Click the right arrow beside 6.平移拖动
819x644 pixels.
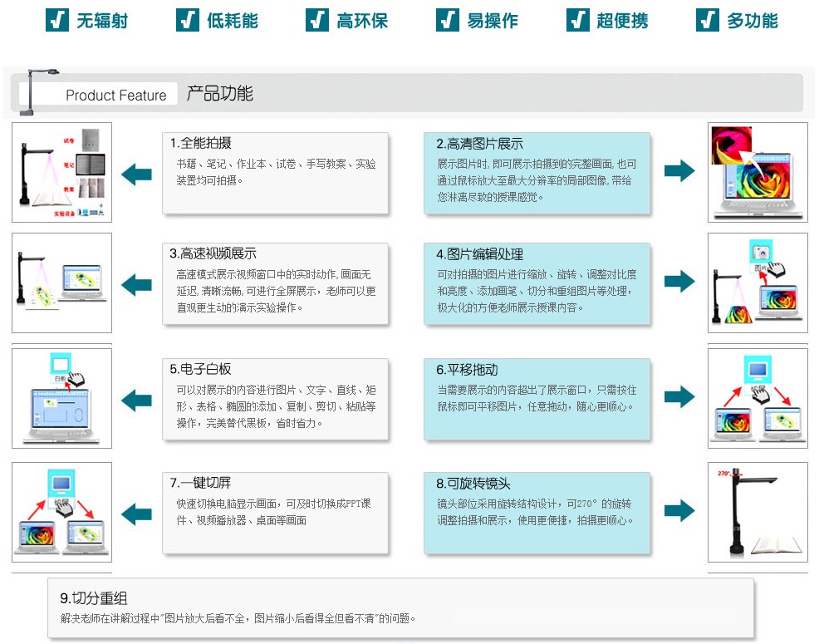pyautogui.click(x=679, y=396)
